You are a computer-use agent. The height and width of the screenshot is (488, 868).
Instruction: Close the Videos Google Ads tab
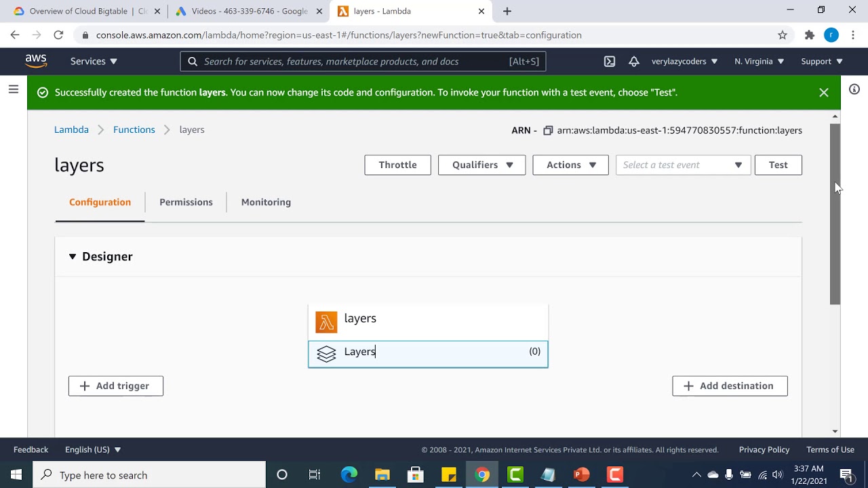(x=319, y=11)
